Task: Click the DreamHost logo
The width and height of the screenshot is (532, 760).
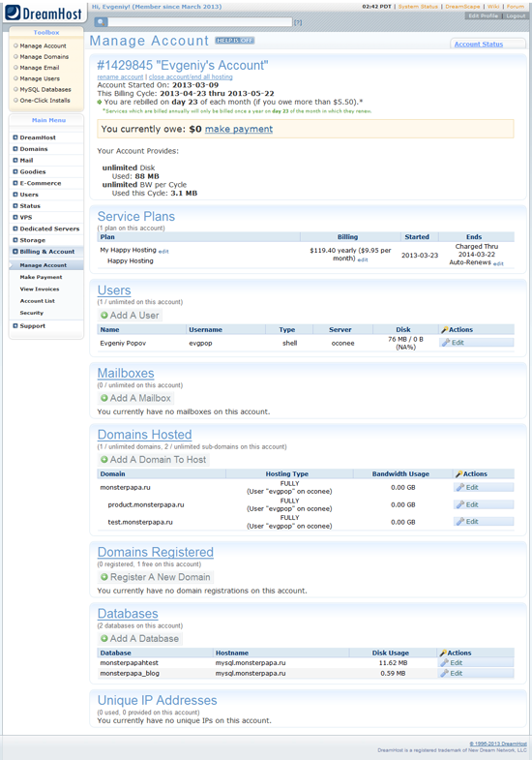Action: 44,13
